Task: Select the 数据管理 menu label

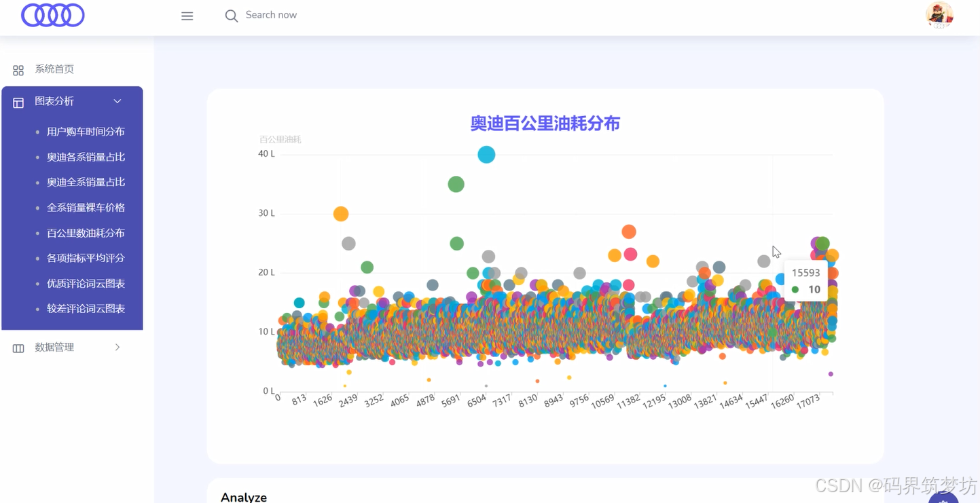Action: pyautogui.click(x=54, y=347)
